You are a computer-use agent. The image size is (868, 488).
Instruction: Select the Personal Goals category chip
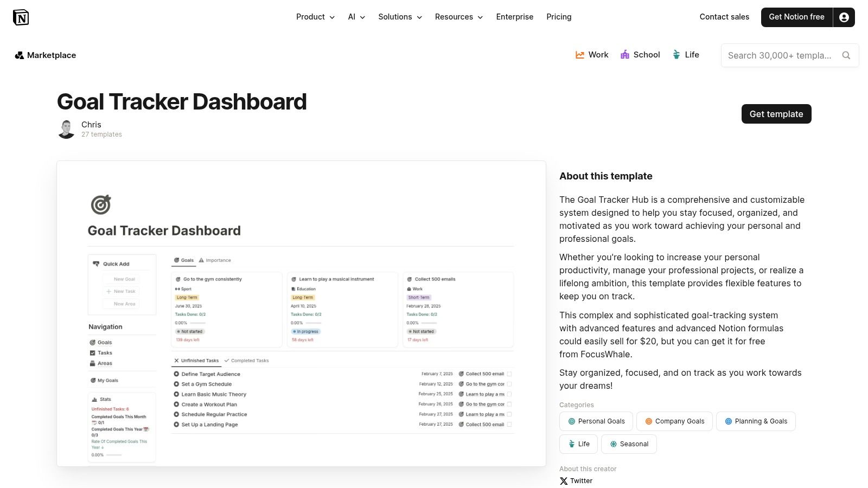596,421
